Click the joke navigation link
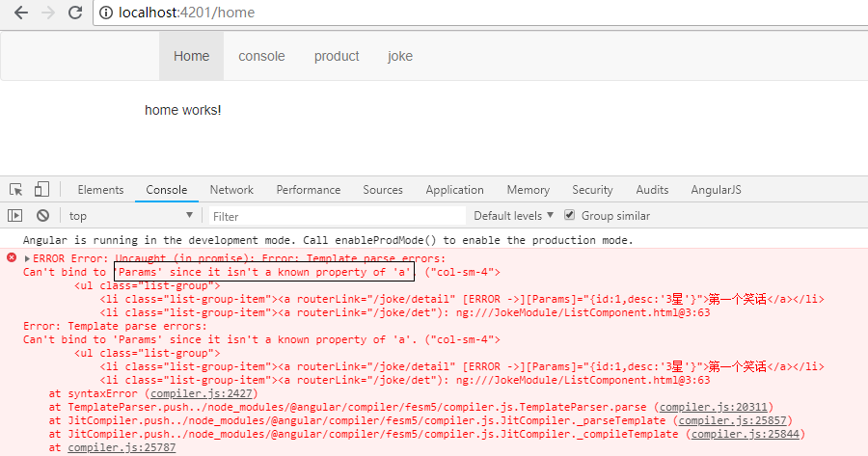Viewport: 868px width, 456px height. (x=400, y=56)
